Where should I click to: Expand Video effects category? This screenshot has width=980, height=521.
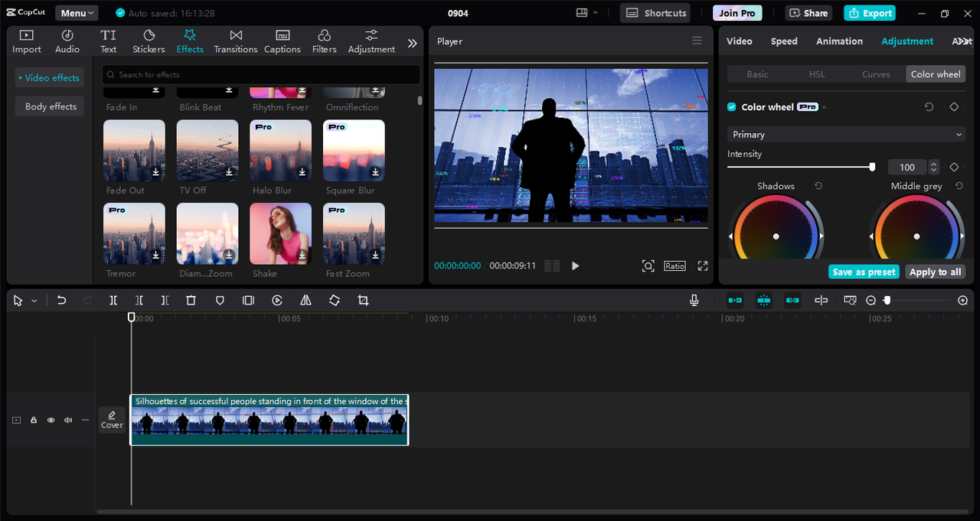coord(50,78)
